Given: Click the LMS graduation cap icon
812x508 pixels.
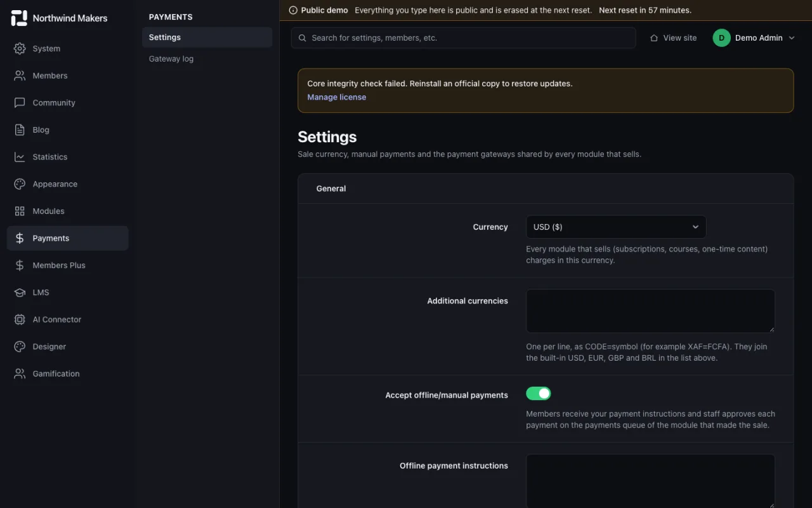Looking at the screenshot, I should [x=20, y=292].
